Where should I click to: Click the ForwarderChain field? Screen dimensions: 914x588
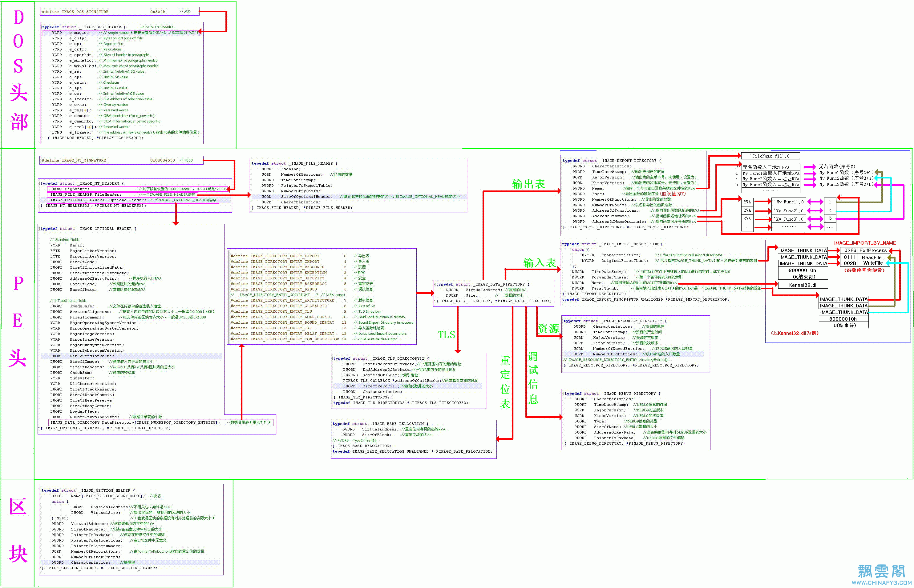627,278
